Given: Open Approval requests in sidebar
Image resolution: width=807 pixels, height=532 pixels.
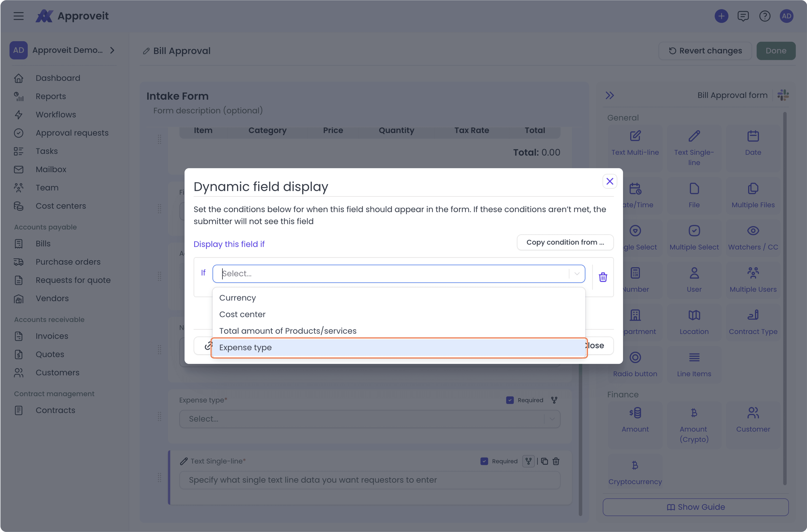Looking at the screenshot, I should pos(72,133).
